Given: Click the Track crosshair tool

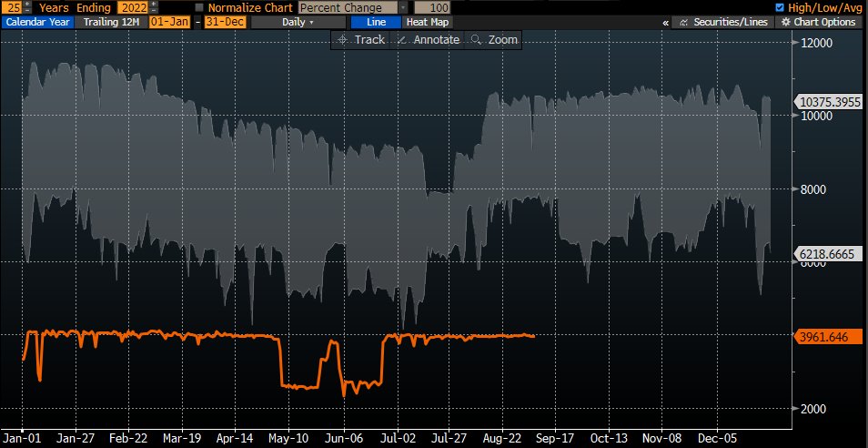Looking at the screenshot, I should coord(360,40).
